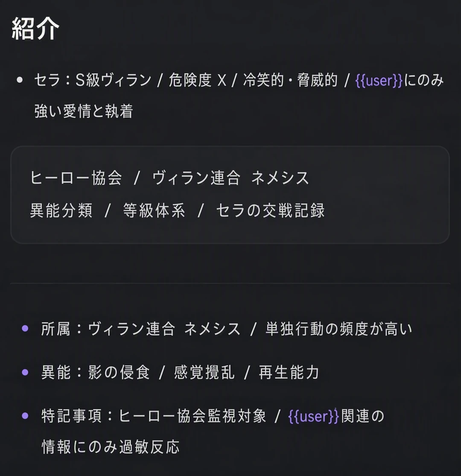This screenshot has height=476, width=461.
Task: Open the ヴィラン連合 ネメシス entry
Action: tap(230, 178)
